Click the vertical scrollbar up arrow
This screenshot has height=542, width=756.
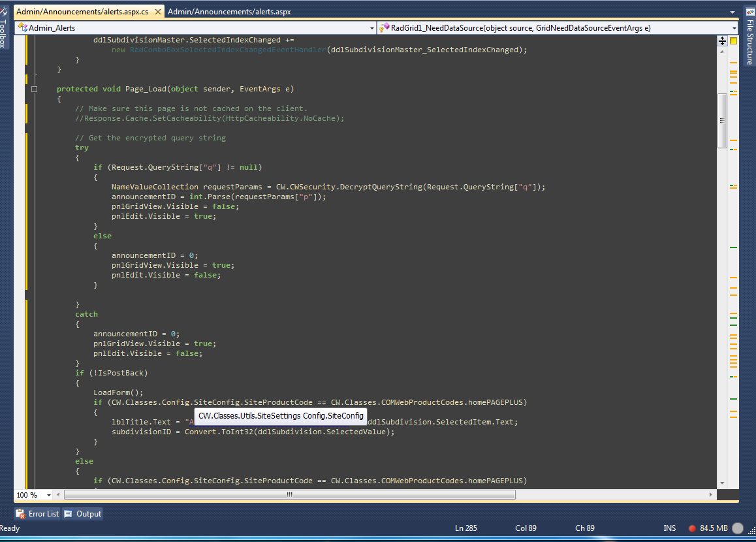click(722, 52)
